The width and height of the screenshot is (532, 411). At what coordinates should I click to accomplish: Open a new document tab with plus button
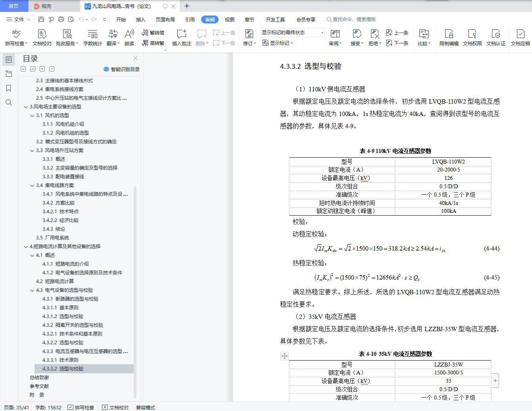(187, 6)
